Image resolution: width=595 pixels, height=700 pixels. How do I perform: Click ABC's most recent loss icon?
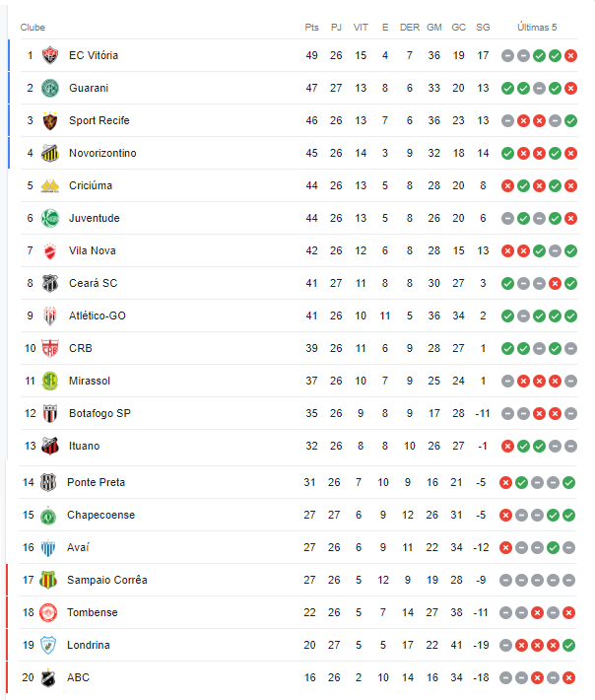[570, 677]
